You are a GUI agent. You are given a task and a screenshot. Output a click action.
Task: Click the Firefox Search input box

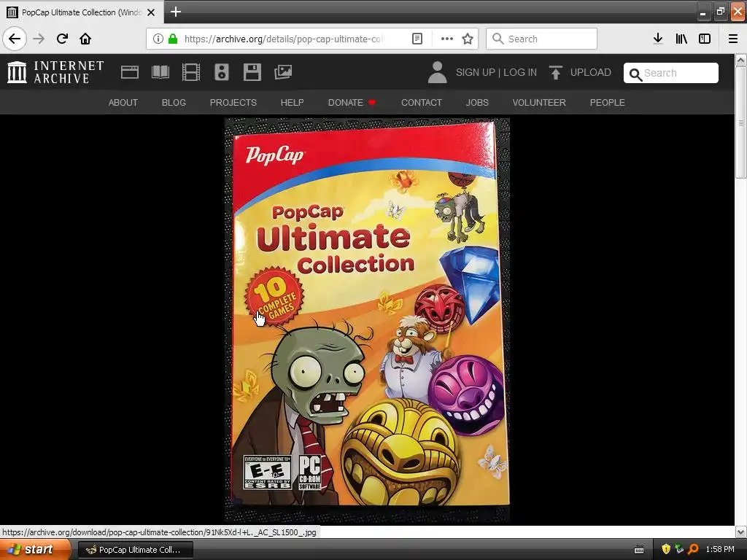coord(542,39)
